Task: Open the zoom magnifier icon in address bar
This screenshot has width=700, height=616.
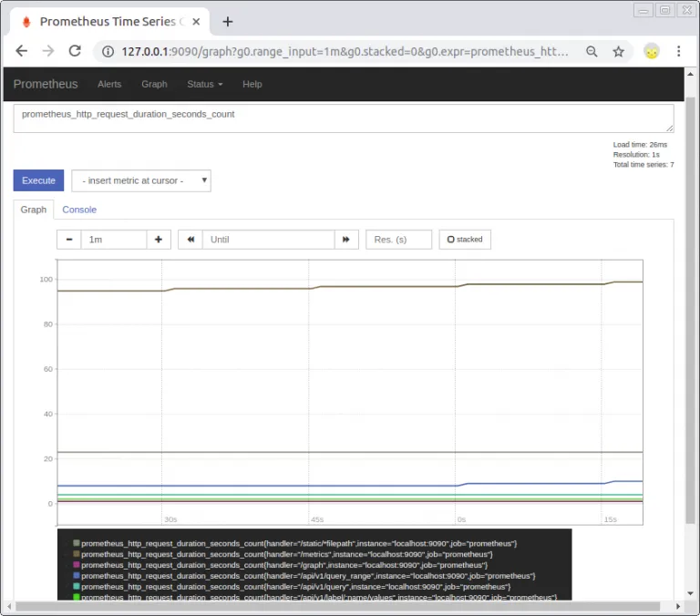Action: tap(592, 51)
